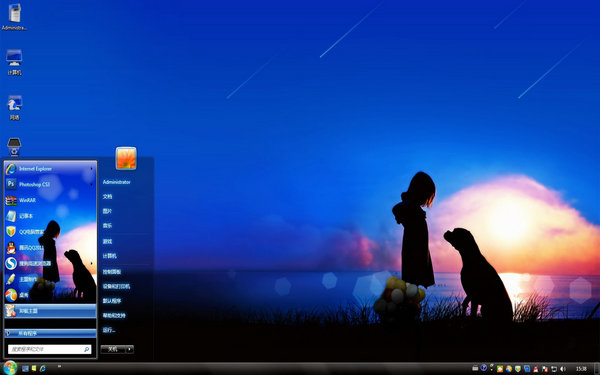Screen dimensions: 600x375
Task: Click the QQ penguin tray icon
Action: tap(536, 368)
